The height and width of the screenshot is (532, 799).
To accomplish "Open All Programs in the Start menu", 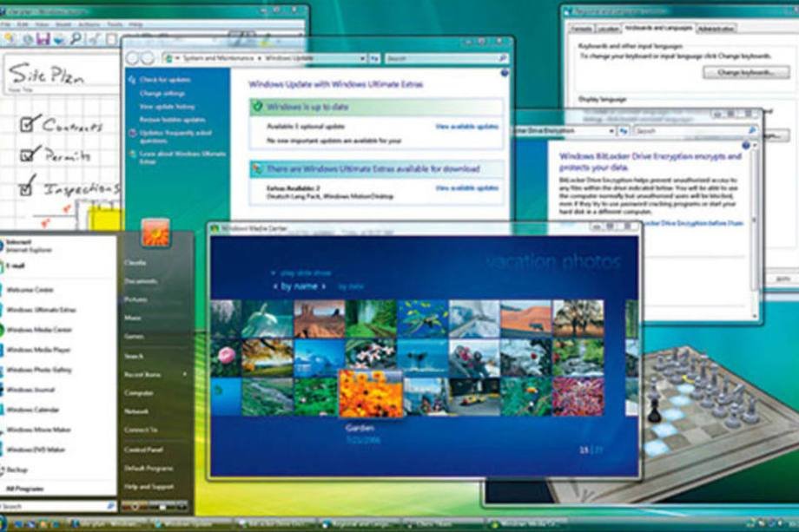I will [24, 489].
